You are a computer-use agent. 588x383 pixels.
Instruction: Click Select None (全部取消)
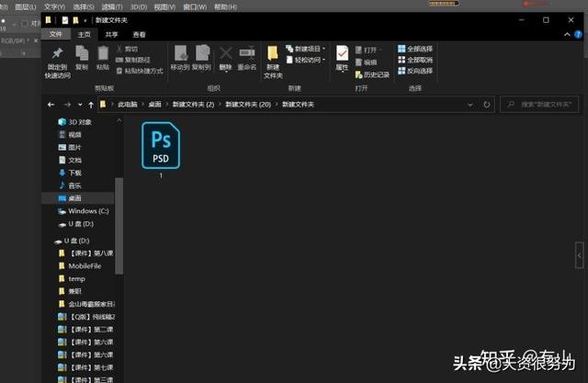point(415,60)
